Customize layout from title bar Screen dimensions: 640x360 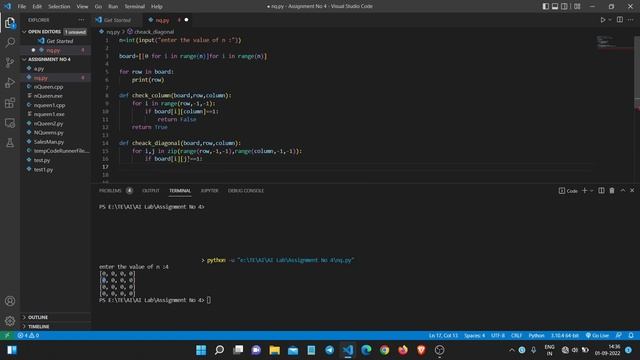[x=577, y=6]
